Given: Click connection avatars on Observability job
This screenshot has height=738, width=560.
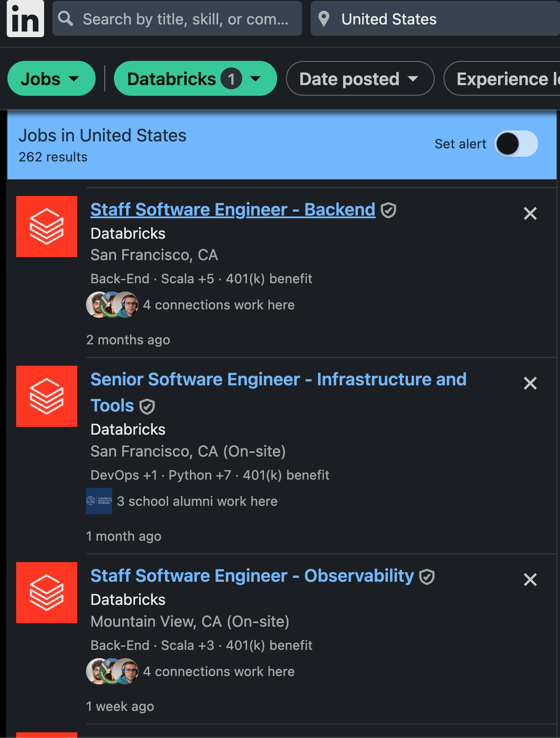Looking at the screenshot, I should (x=112, y=671).
